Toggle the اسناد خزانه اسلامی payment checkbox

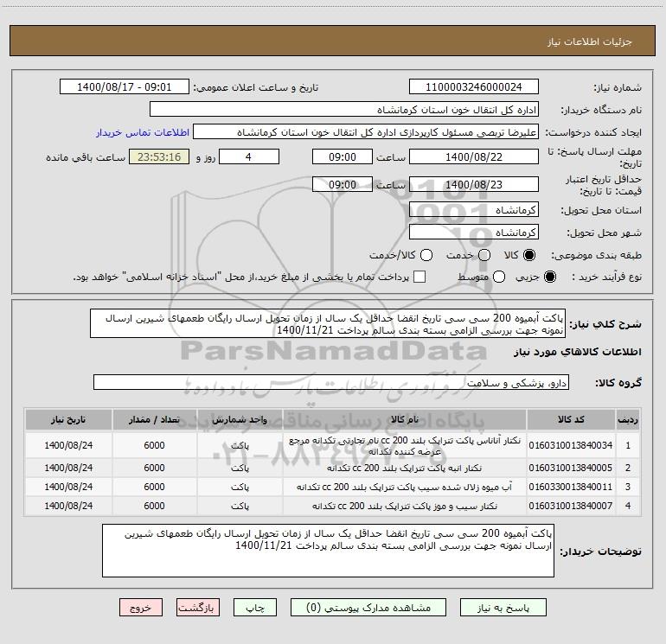point(419,277)
